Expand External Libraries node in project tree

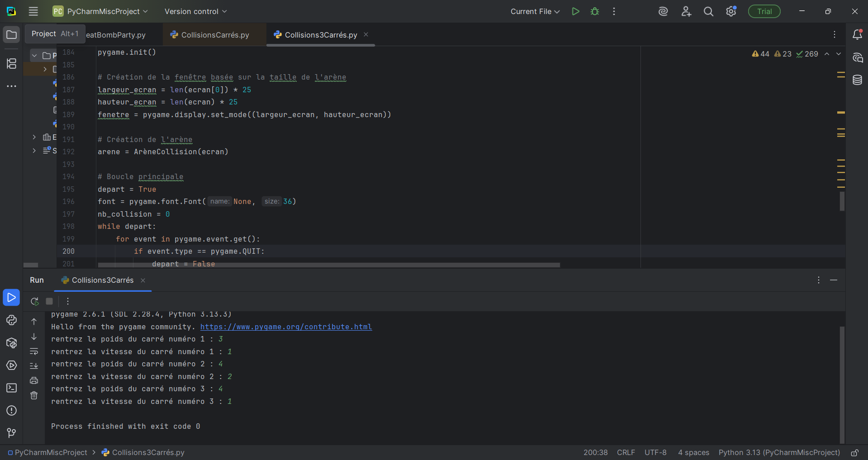tap(34, 137)
